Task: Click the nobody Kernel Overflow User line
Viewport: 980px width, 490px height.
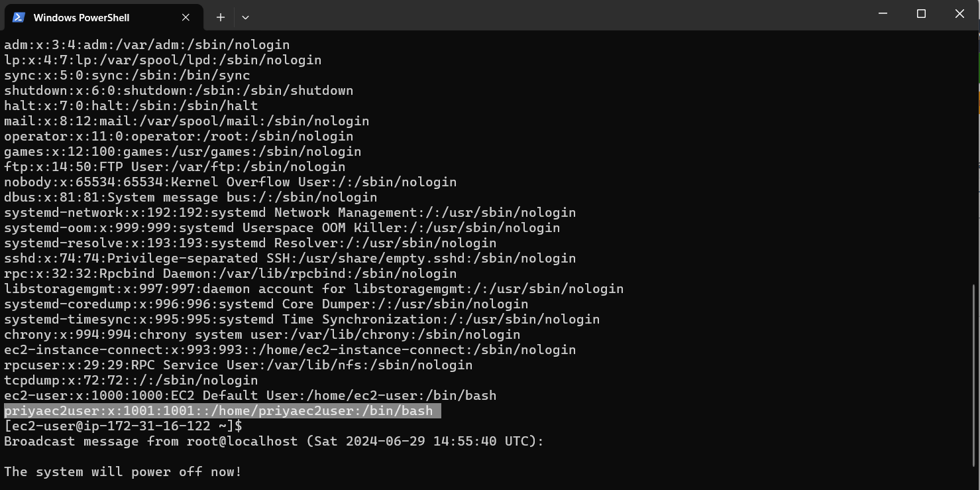Action: [230, 182]
